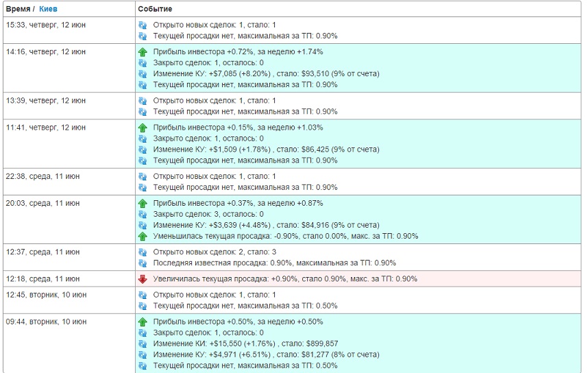This screenshot has width=588, height=373.
Task: Click Текущей просадки нет icon in 09:44 row
Action: click(143, 365)
